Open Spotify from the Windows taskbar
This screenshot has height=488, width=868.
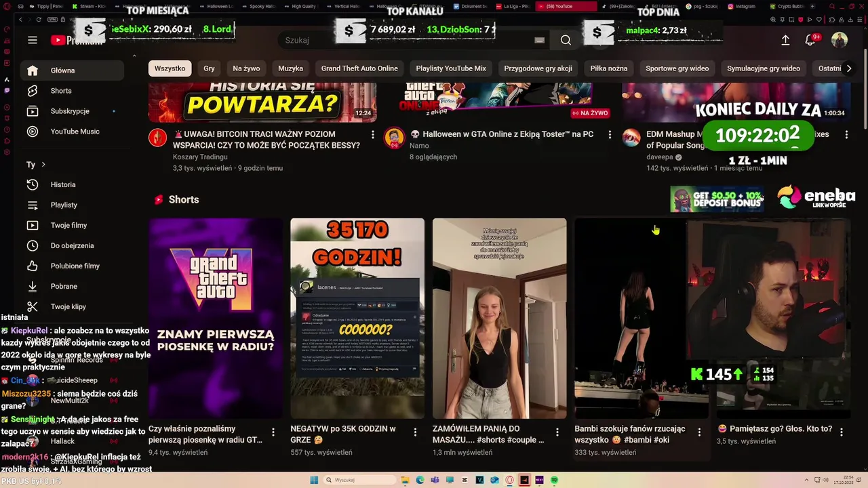[x=554, y=480]
